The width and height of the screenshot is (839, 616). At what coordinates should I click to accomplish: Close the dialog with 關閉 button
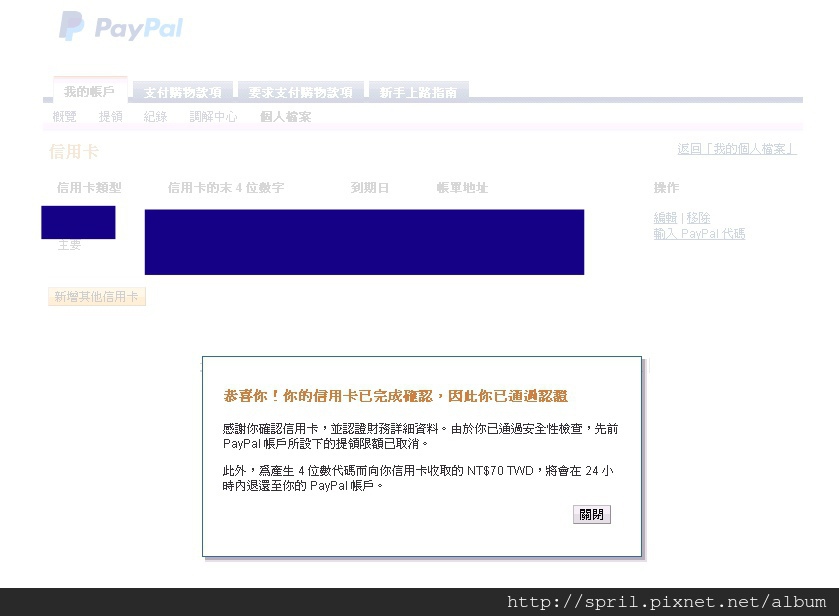591,514
